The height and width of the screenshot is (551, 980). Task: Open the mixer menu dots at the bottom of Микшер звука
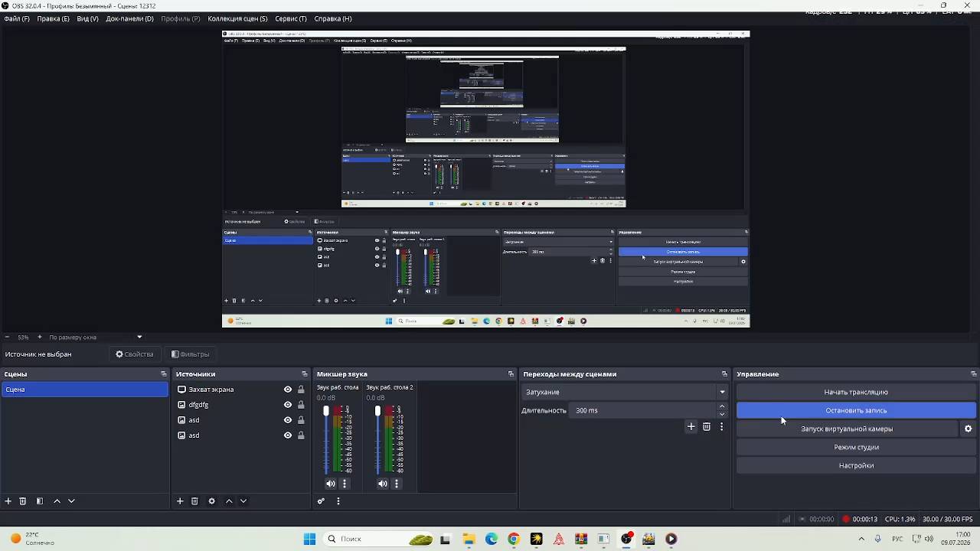click(338, 501)
